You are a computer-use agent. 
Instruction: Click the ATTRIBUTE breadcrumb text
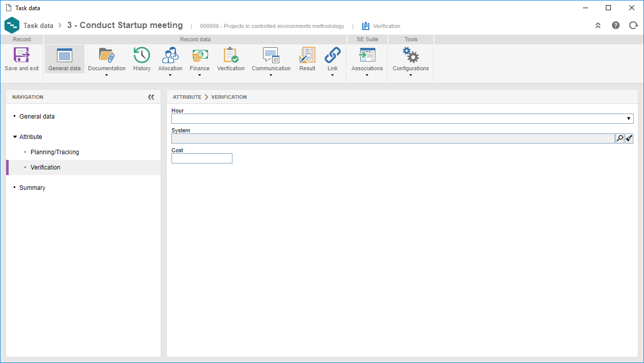click(x=187, y=97)
